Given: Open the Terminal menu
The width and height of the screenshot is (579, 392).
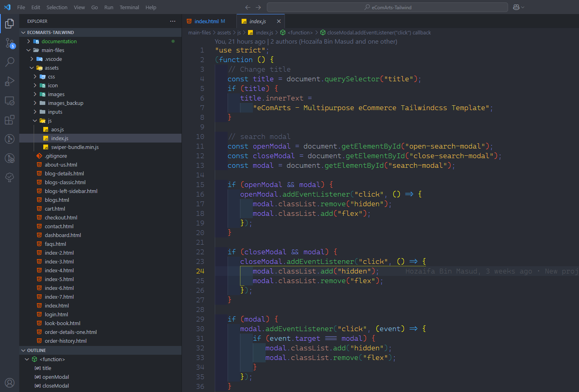Looking at the screenshot, I should coord(129,7).
